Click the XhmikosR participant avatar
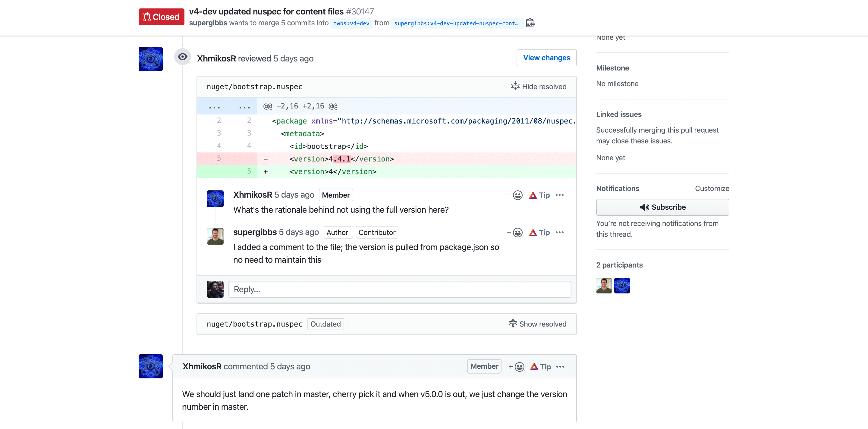Image resolution: width=868 pixels, height=429 pixels. pos(622,286)
